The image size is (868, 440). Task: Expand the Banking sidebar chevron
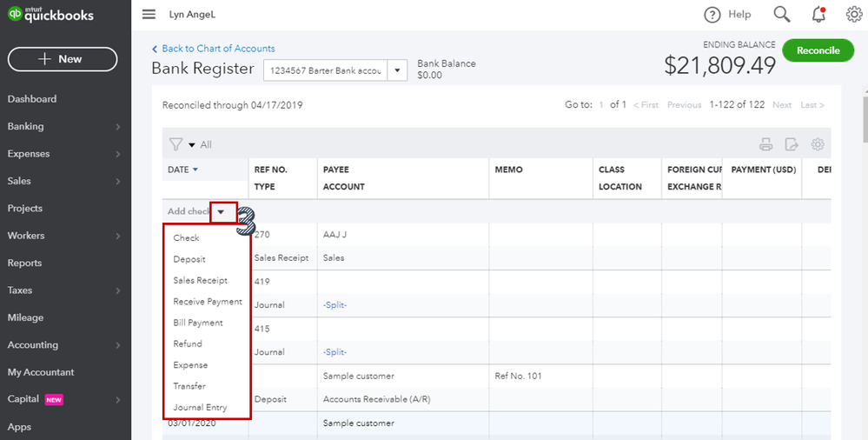[x=118, y=126]
